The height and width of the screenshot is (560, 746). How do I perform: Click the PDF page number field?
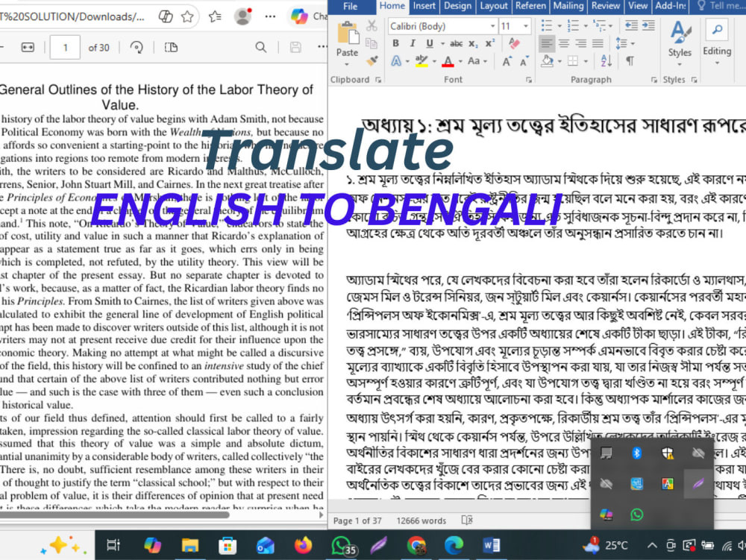click(x=65, y=47)
